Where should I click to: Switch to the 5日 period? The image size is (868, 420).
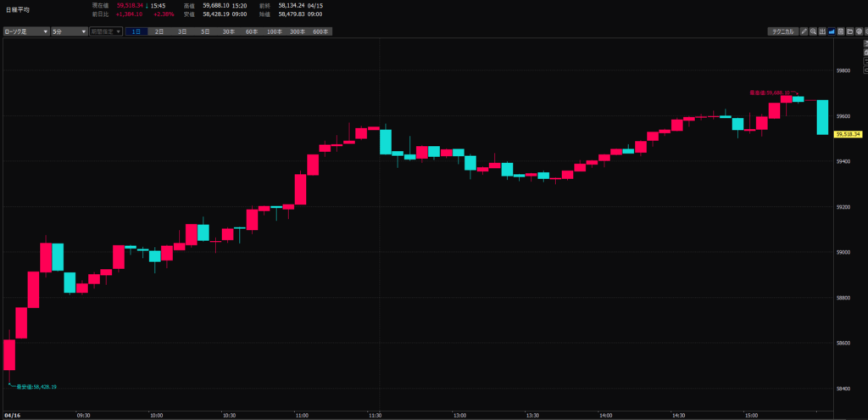pos(205,31)
